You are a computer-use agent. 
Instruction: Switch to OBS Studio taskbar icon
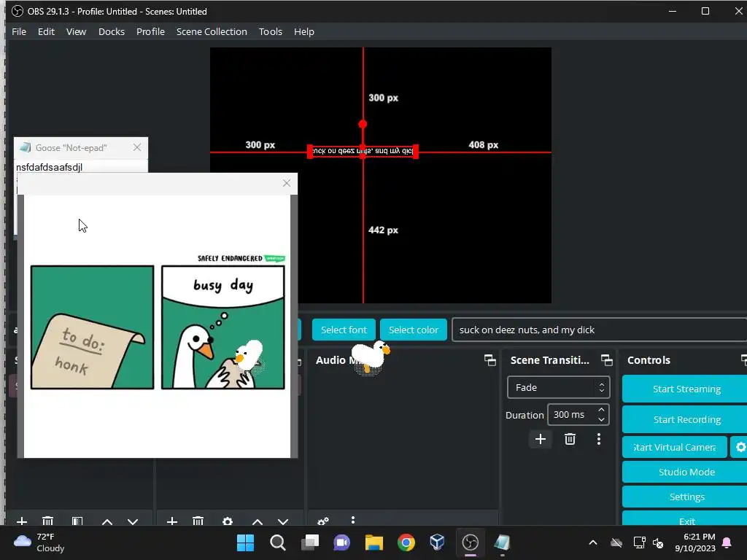click(x=471, y=542)
